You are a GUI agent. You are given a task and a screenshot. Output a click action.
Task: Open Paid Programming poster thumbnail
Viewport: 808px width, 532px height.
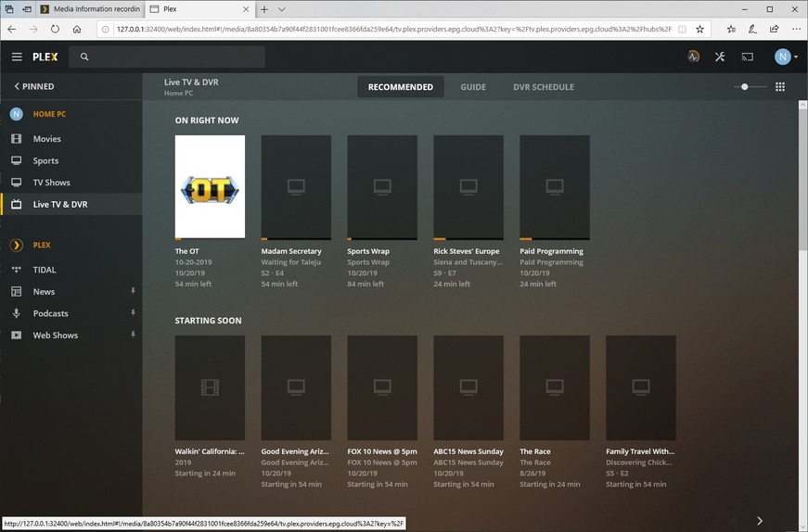pos(555,187)
